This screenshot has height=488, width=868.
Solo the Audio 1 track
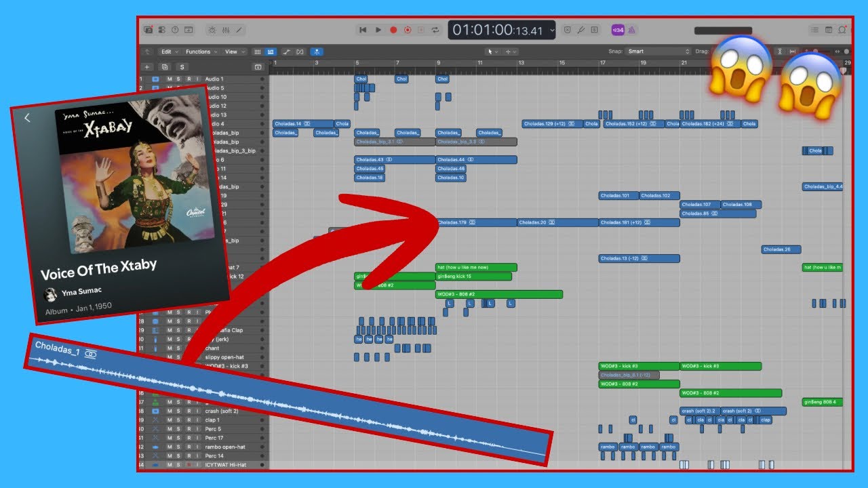pos(178,79)
